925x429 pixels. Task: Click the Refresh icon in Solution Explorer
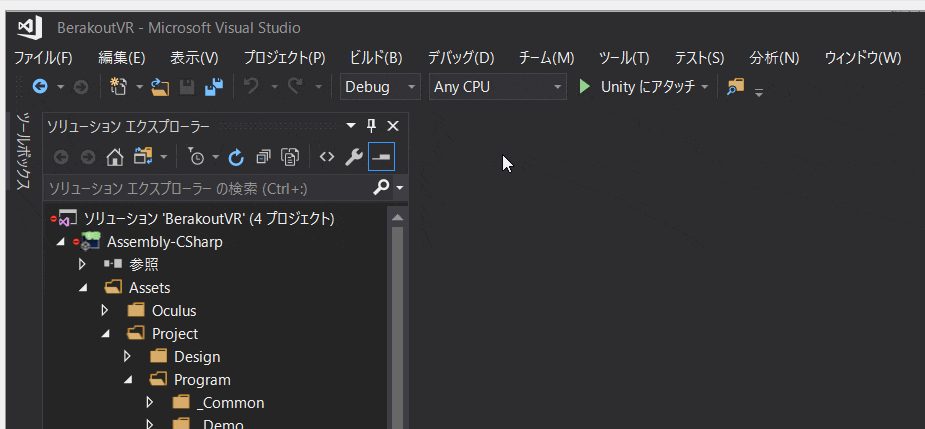click(x=236, y=157)
